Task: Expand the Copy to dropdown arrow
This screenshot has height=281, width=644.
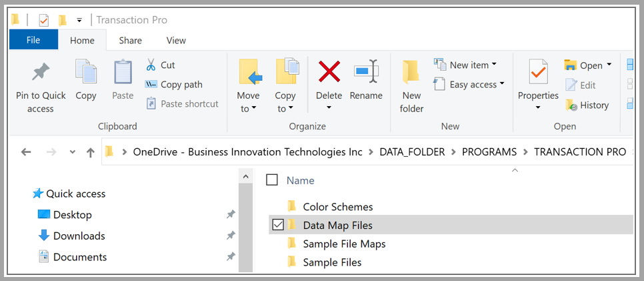Action: pos(291,109)
